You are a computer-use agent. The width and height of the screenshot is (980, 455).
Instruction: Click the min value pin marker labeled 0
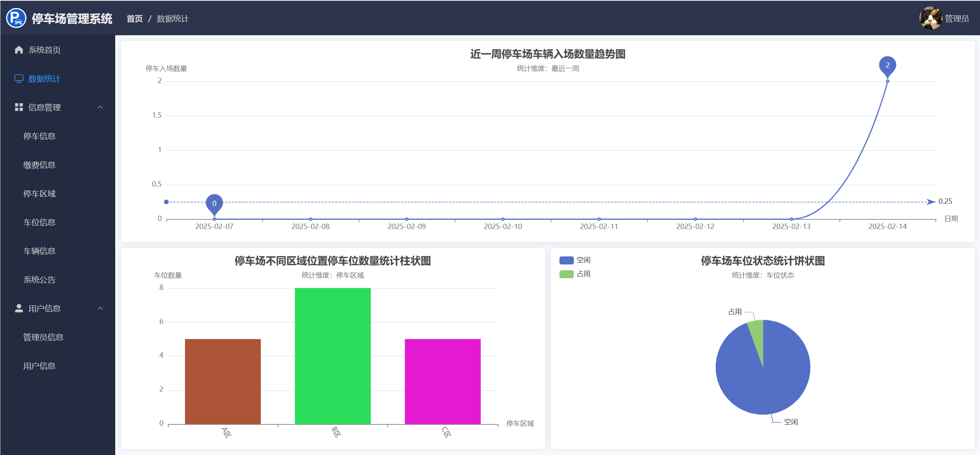click(x=214, y=203)
